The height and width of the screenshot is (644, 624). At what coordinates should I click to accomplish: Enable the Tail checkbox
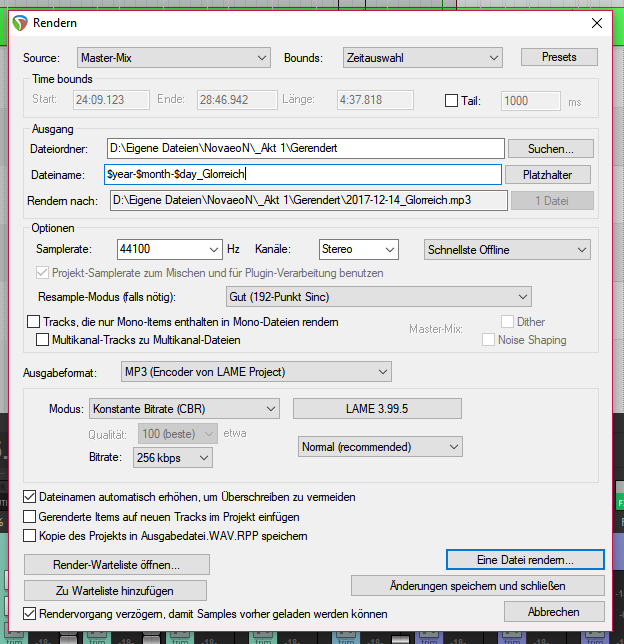pos(451,101)
